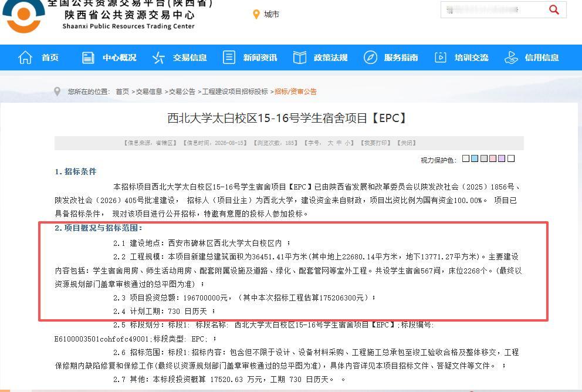Viewport: 582px width, 392px height.
Task: Click the line 2.1 建设地点
Action: (202, 243)
